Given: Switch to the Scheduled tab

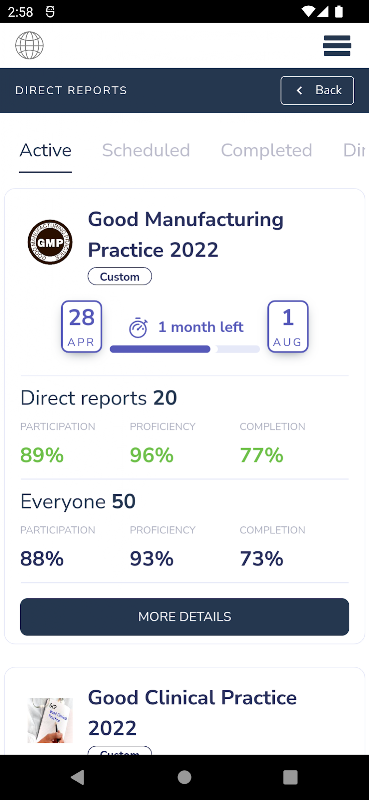Looking at the screenshot, I should [146, 151].
